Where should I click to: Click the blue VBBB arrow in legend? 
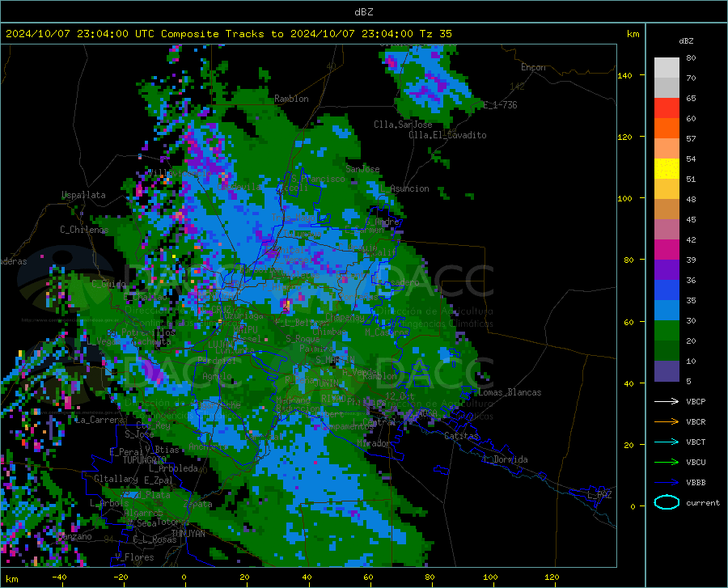click(667, 482)
